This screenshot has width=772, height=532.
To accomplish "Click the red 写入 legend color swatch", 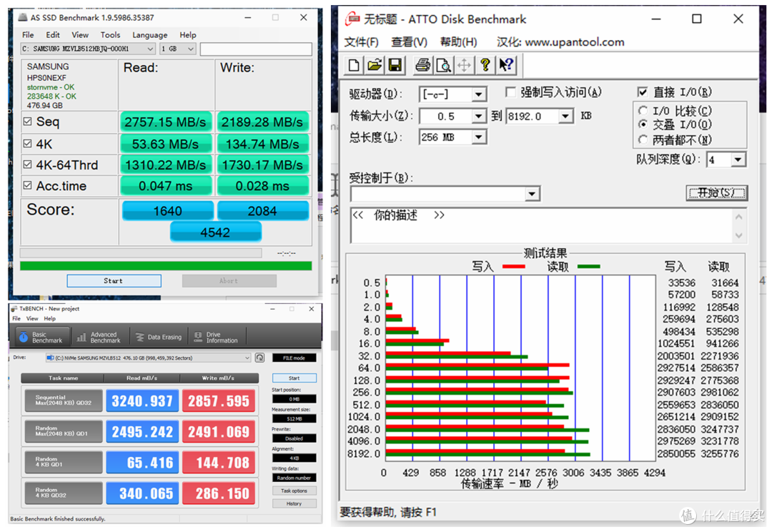I will coord(513,267).
